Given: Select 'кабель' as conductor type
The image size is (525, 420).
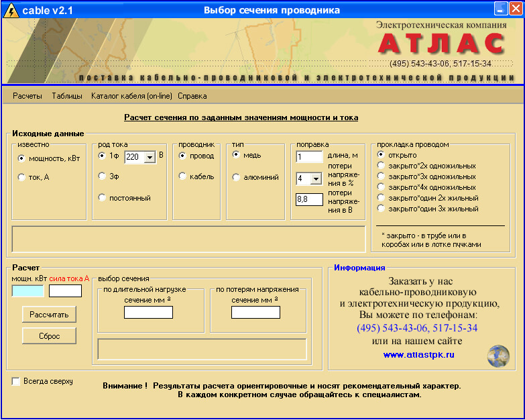Looking at the screenshot, I should (x=182, y=176).
